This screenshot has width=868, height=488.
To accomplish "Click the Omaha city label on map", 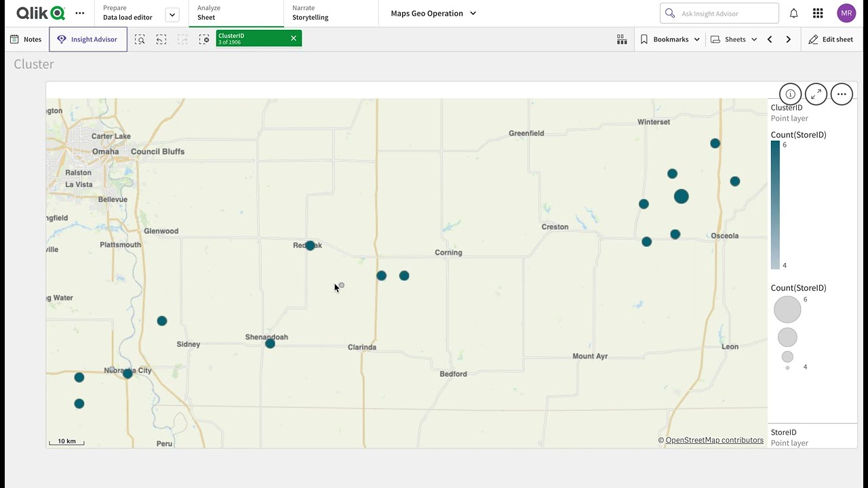I will coord(105,151).
